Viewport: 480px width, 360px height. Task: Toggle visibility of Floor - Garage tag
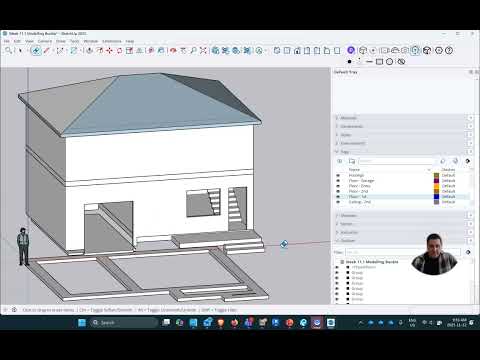[338, 181]
